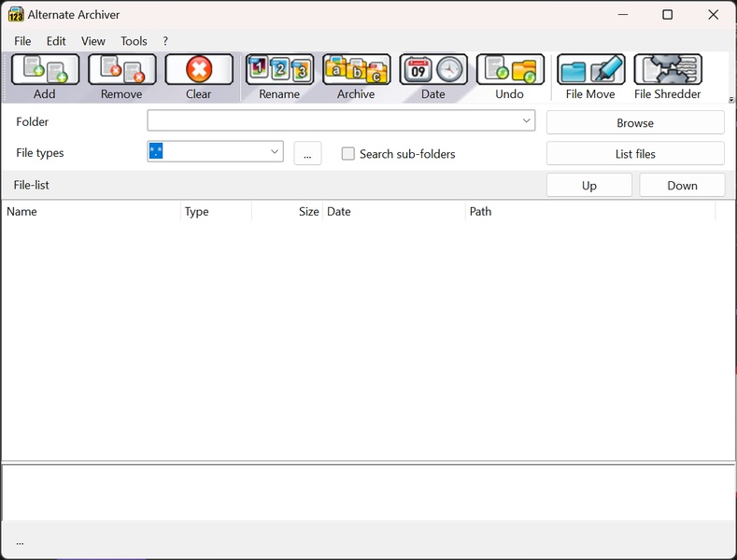Sort by the Type column header
Viewport: 737px width, 560px height.
[x=216, y=212]
